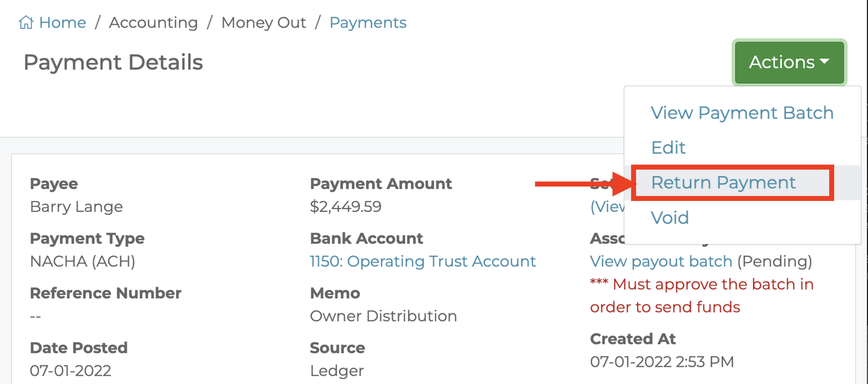Select Void from the Actions menu
Image resolution: width=868 pixels, height=384 pixels.
click(x=670, y=218)
